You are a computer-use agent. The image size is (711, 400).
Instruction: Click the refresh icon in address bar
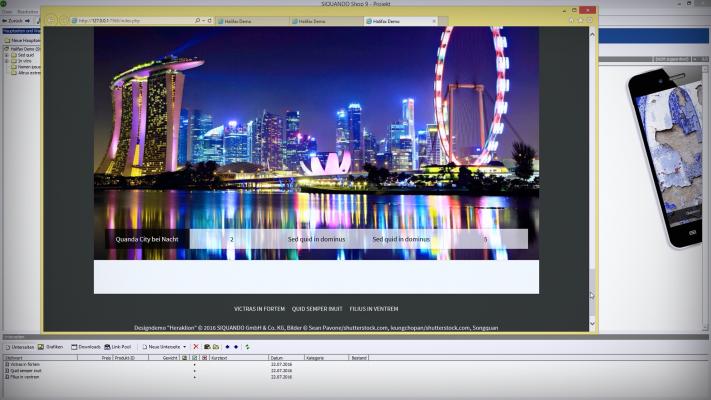point(208,20)
